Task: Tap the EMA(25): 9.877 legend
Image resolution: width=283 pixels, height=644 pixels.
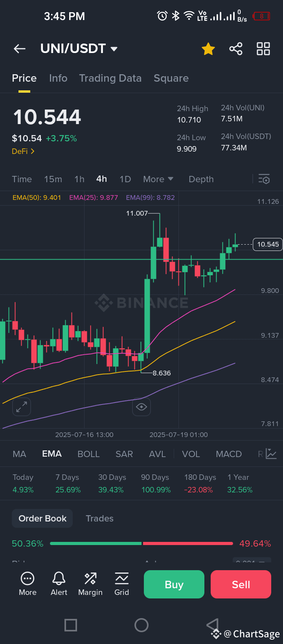Action: click(x=94, y=198)
